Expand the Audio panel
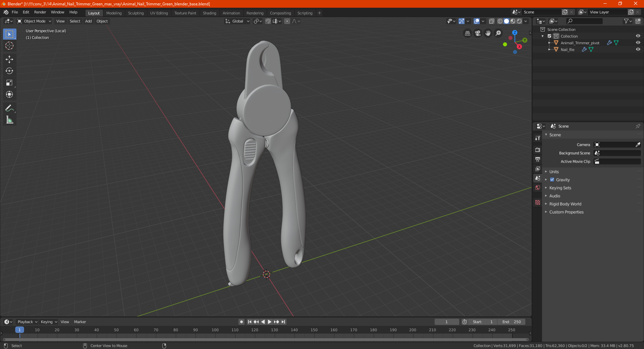Image resolution: width=644 pixels, height=349 pixels. tap(554, 196)
